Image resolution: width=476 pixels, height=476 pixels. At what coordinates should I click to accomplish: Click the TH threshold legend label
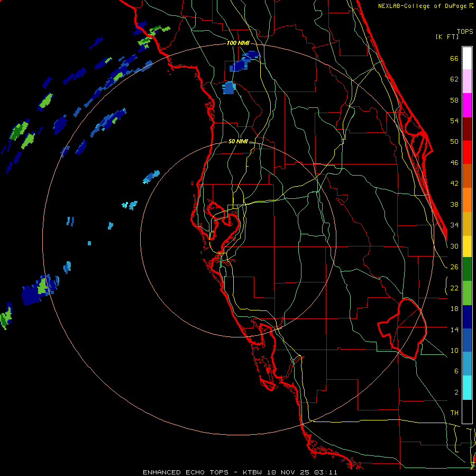click(x=454, y=413)
